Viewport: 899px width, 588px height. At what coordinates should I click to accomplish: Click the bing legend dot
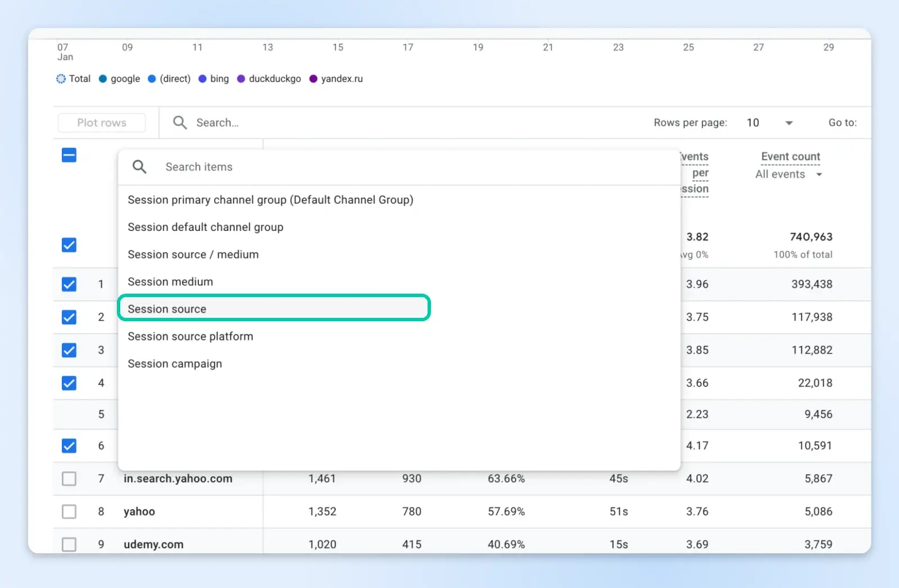click(x=202, y=79)
